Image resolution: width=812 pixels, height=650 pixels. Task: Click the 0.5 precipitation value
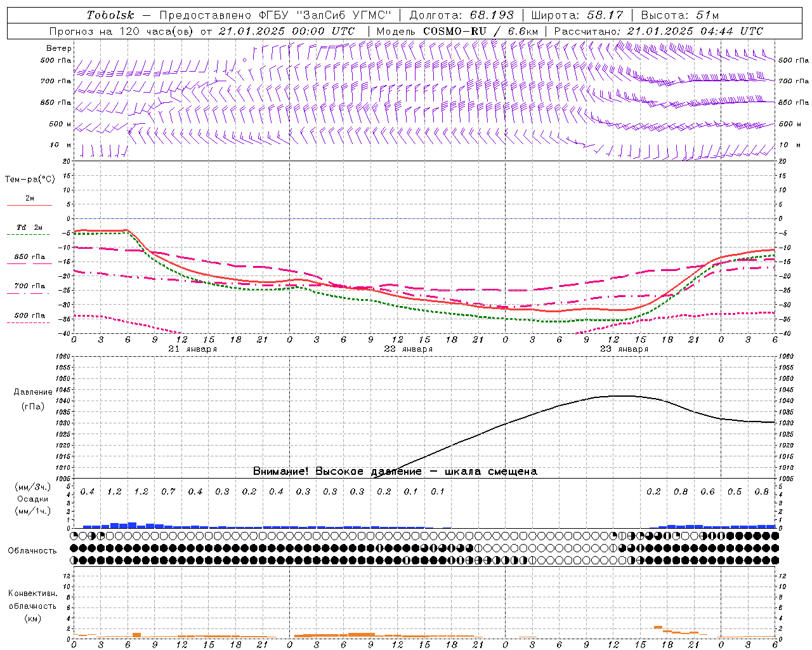tap(735, 492)
